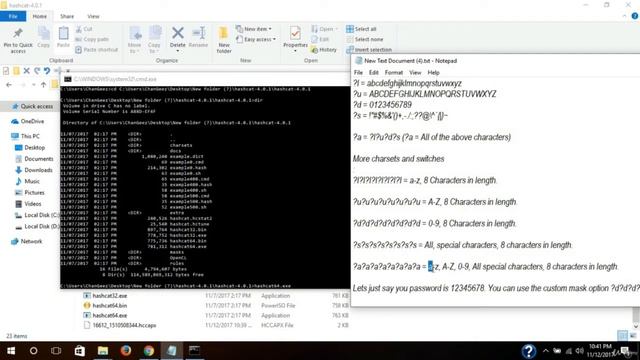
Task: Open the View ribbon tab
Action: point(93,16)
